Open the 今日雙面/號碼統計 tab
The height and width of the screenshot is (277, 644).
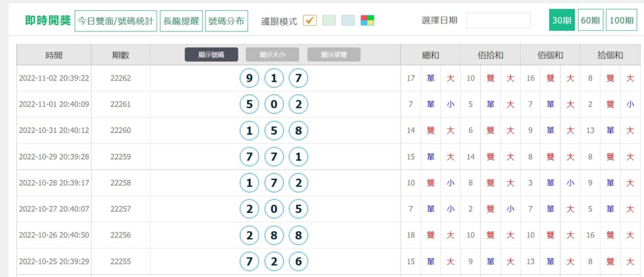[x=116, y=20]
